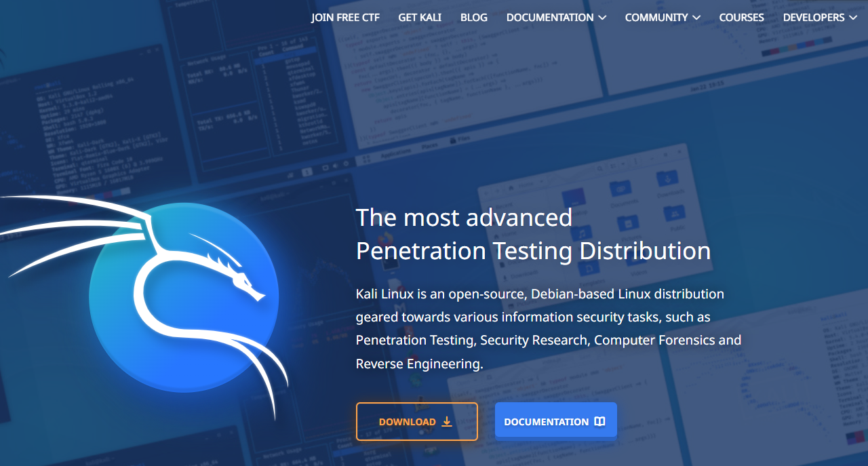
Task: Click the heading 'The most advanced'
Action: [x=465, y=217]
